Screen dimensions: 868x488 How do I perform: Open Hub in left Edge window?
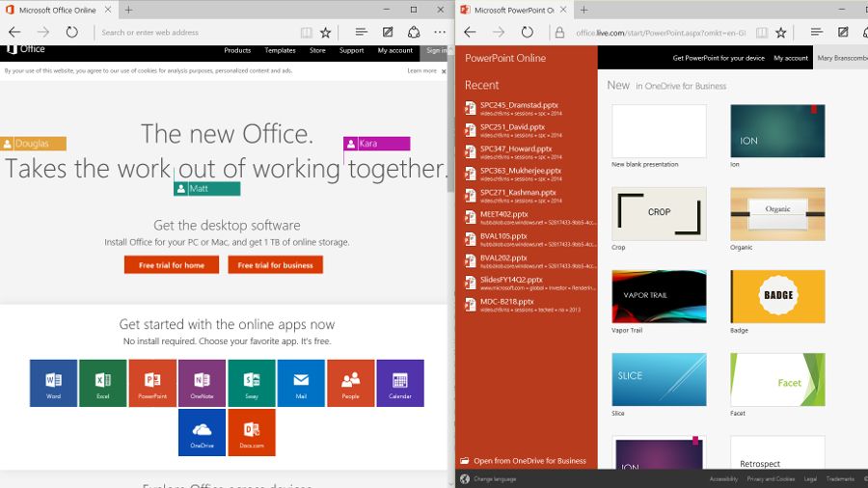point(361,32)
